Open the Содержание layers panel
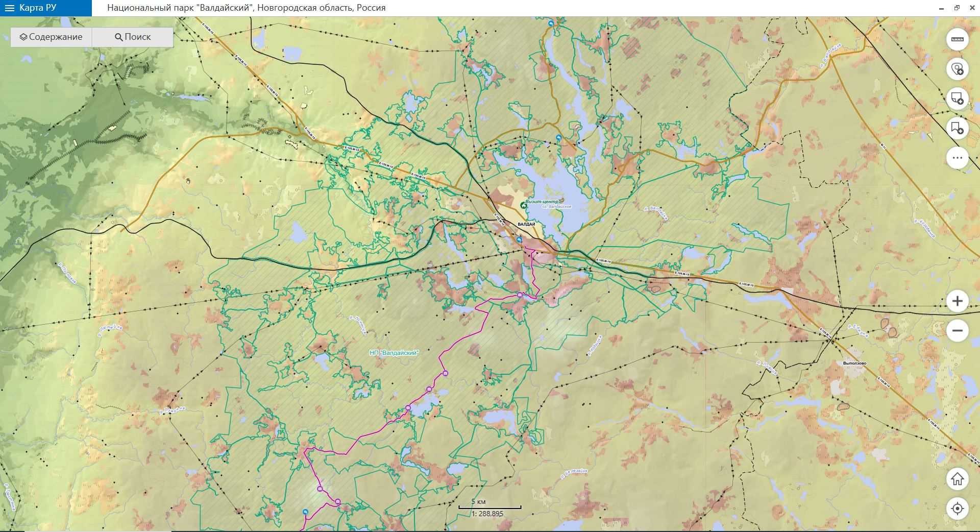The image size is (980, 532). coord(51,37)
